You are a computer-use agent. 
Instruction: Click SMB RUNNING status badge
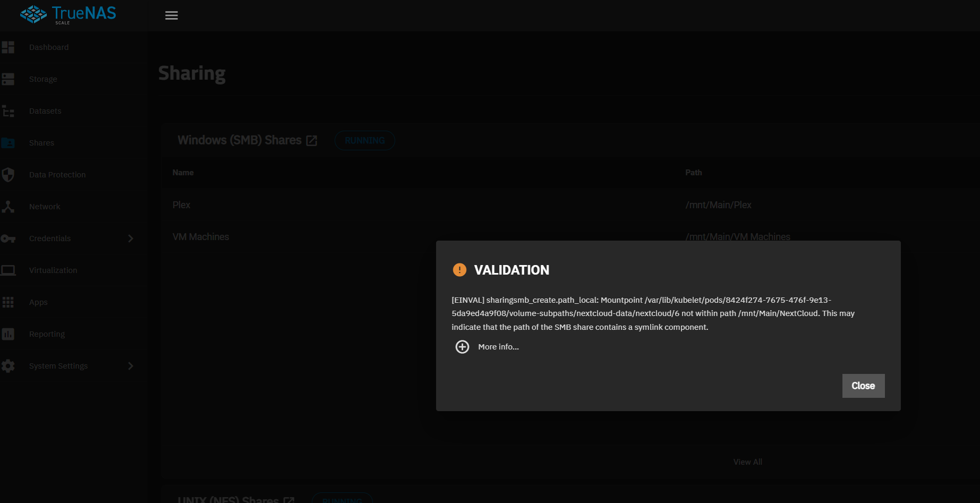[x=364, y=141]
